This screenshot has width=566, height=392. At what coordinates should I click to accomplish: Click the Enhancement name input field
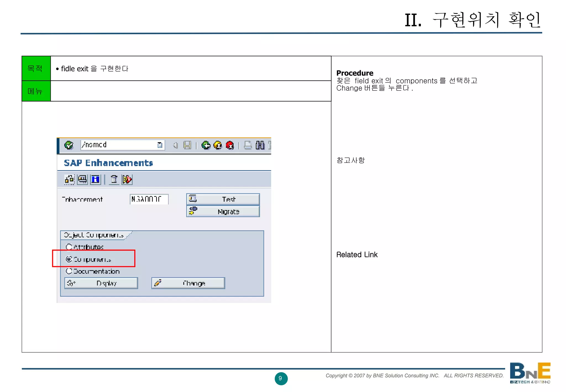point(149,199)
